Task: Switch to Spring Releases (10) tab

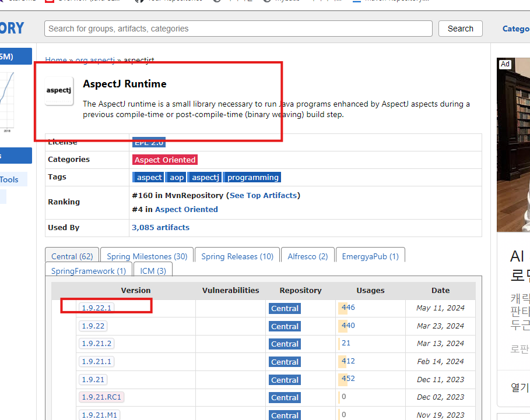Action: coord(237,256)
